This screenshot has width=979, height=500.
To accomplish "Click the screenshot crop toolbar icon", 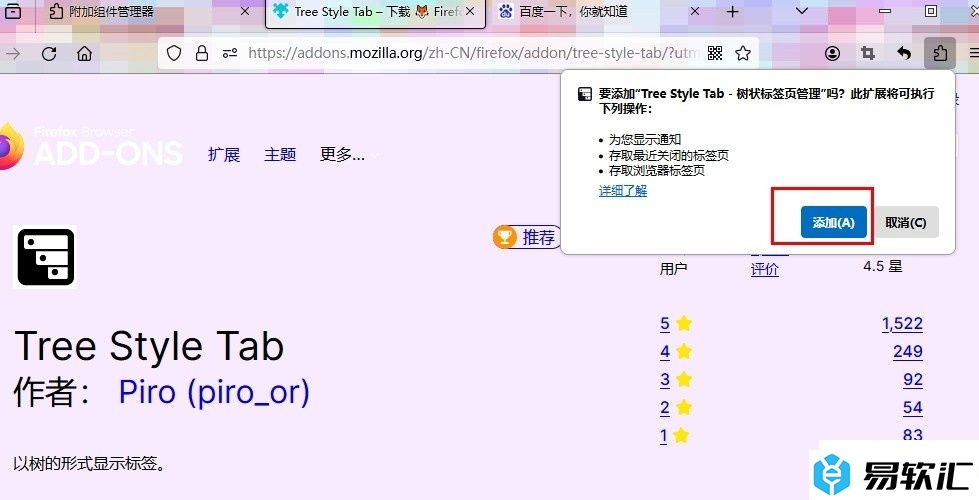I will coord(868,54).
